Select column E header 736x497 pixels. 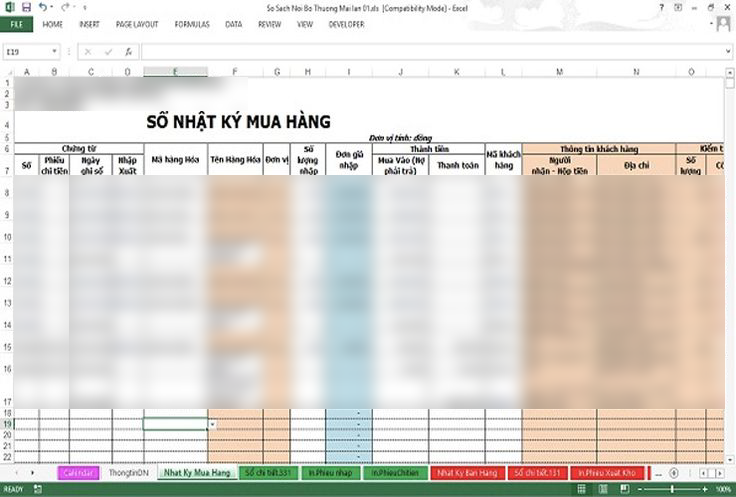tap(176, 72)
